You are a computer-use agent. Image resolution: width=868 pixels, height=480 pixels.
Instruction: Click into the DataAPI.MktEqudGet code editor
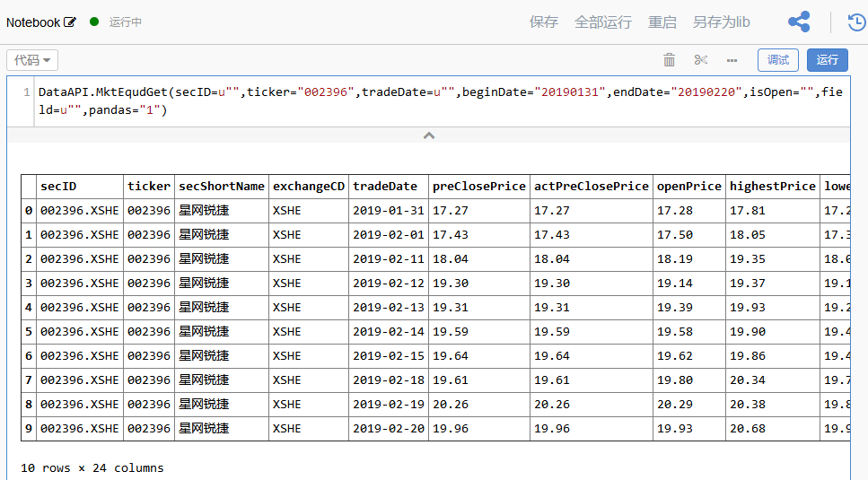(442, 101)
